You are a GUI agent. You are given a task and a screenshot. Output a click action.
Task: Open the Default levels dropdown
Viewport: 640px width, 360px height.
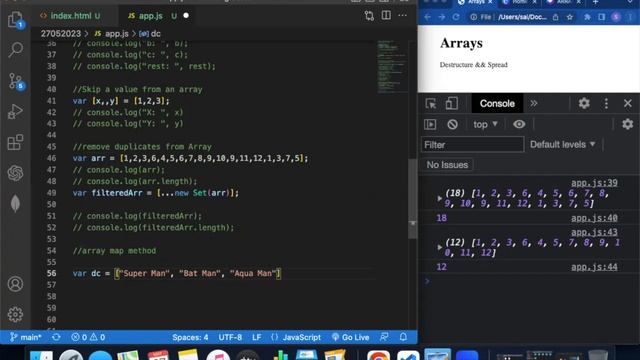tap(562, 144)
